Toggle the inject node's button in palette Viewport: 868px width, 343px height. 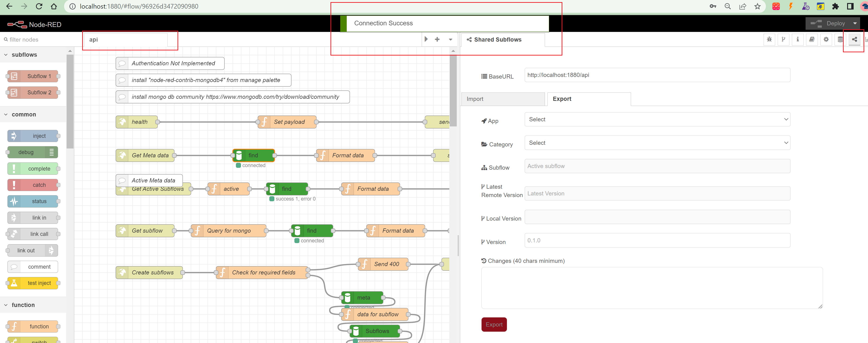14,136
